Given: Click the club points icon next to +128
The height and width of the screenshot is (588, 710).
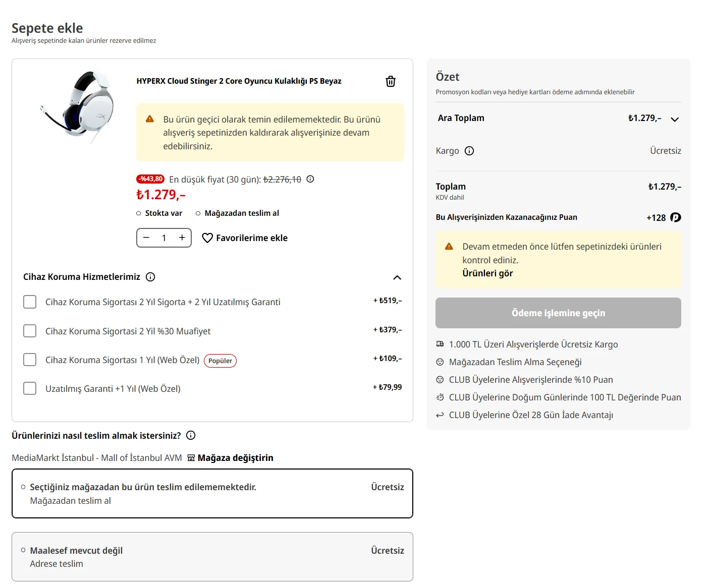Looking at the screenshot, I should (x=675, y=217).
